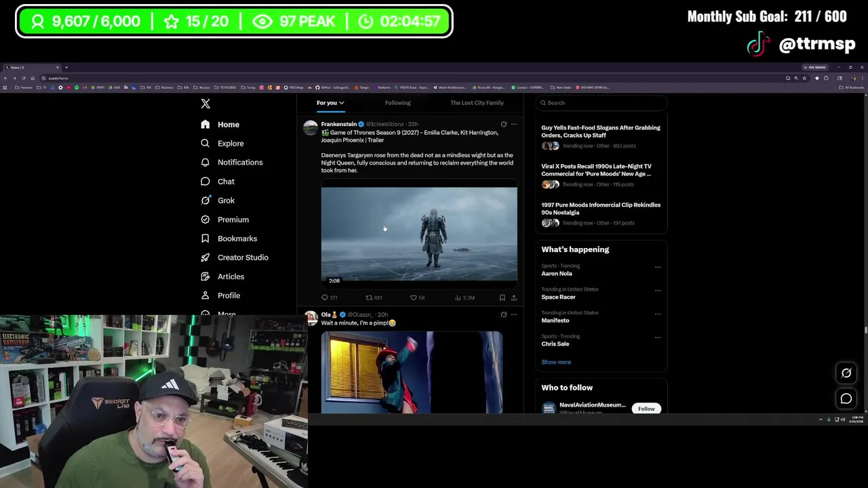Switch to The Lost City Family tab
The height and width of the screenshot is (488, 868).
477,103
